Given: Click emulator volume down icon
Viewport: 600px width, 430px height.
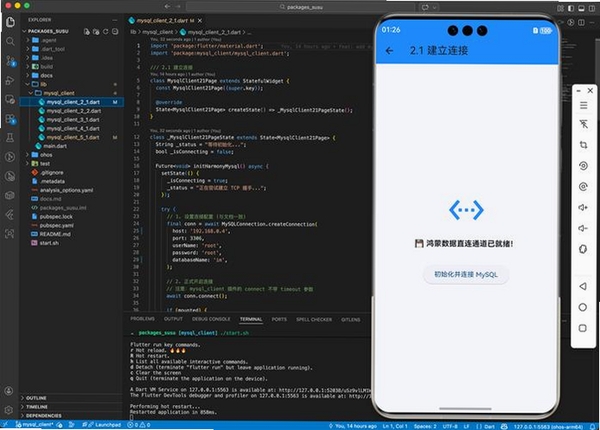Looking at the screenshot, I should tap(583, 228).
